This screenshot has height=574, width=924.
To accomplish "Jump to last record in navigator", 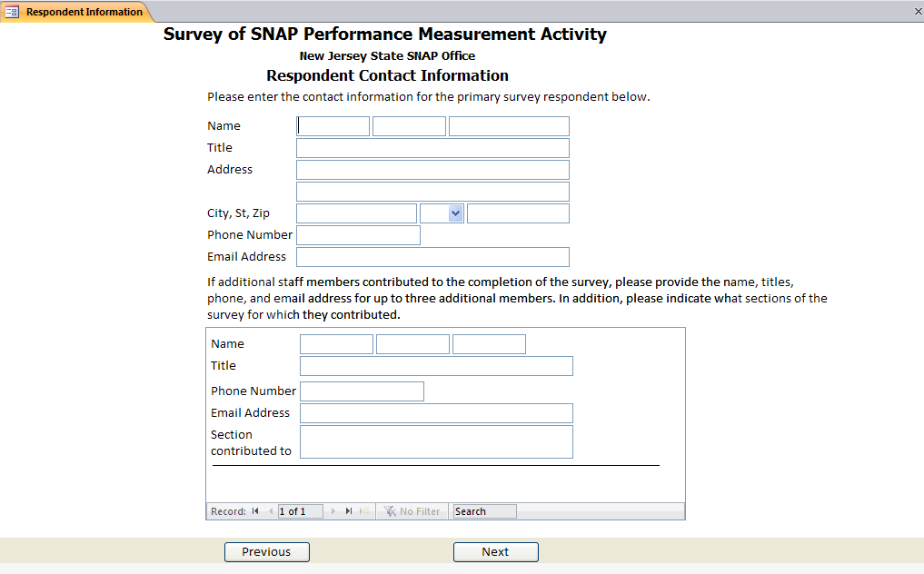I will [x=349, y=511].
